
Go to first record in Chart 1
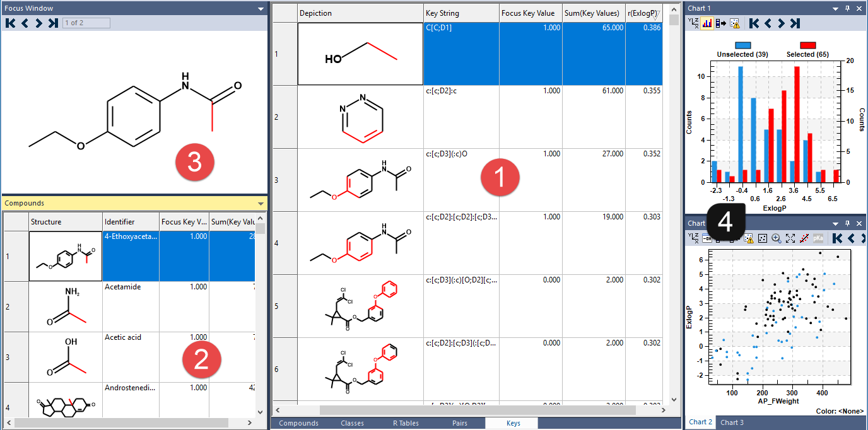click(x=754, y=23)
